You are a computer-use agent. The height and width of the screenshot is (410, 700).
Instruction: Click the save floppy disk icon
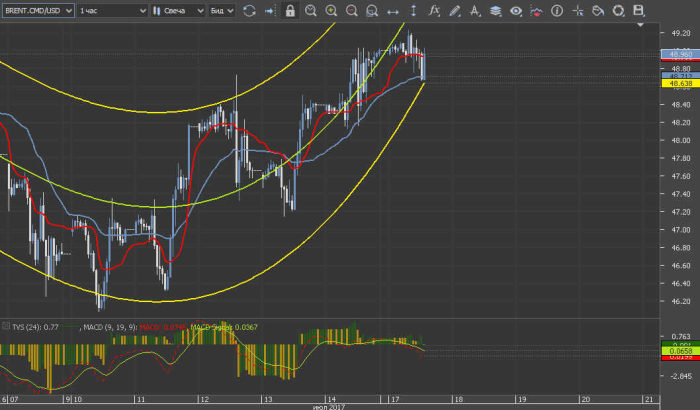[x=639, y=11]
